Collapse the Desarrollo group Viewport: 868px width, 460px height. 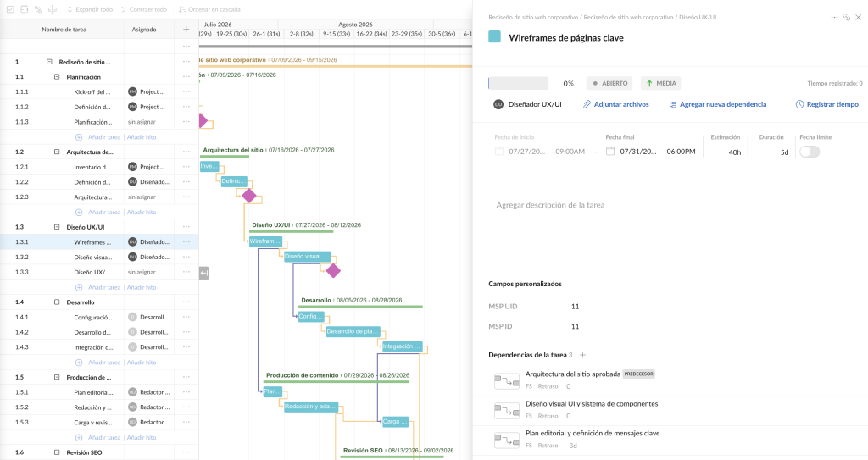click(x=57, y=302)
